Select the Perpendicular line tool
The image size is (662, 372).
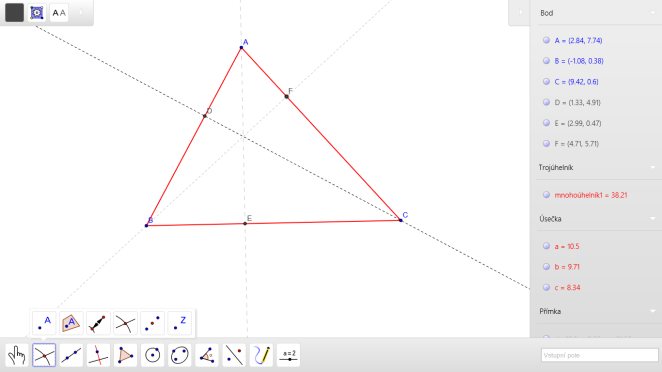[x=98, y=355]
